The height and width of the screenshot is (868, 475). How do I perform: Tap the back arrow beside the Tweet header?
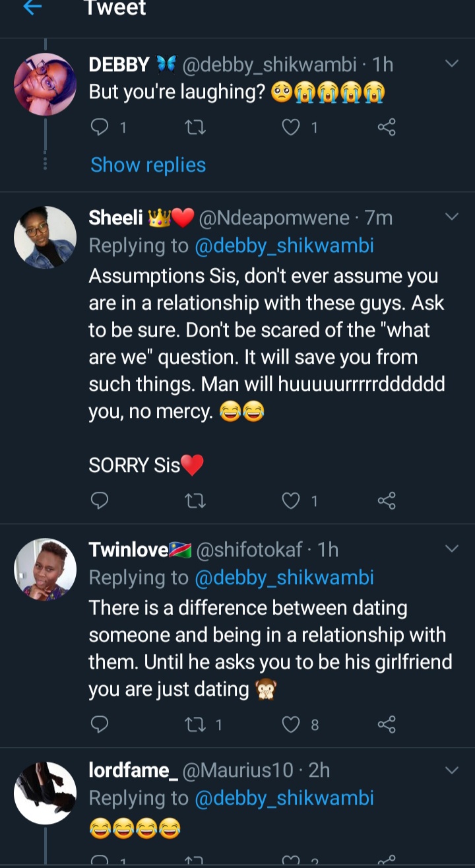(x=32, y=8)
